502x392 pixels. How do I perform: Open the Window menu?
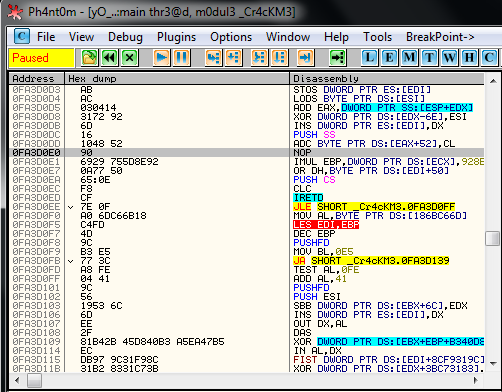[288, 37]
